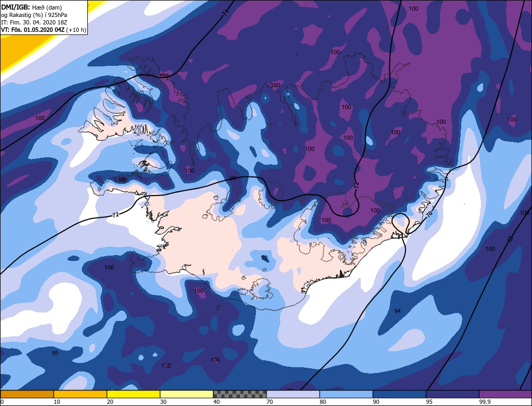Click the '92' humidity value in central Iceland
The width and height of the screenshot is (532, 406).
(264, 258)
